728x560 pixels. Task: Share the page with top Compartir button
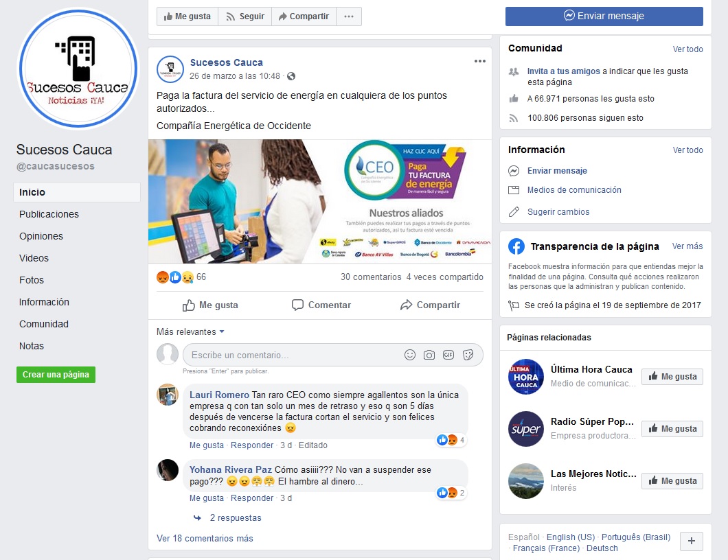tap(304, 16)
